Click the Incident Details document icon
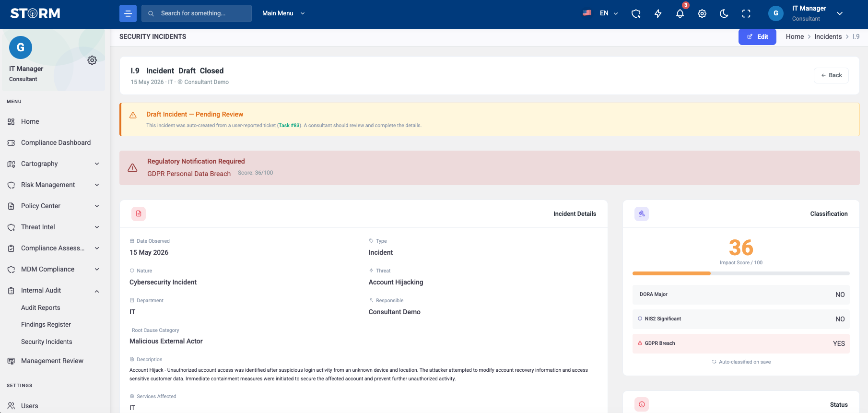Viewport: 868px width, 413px height. (139, 214)
